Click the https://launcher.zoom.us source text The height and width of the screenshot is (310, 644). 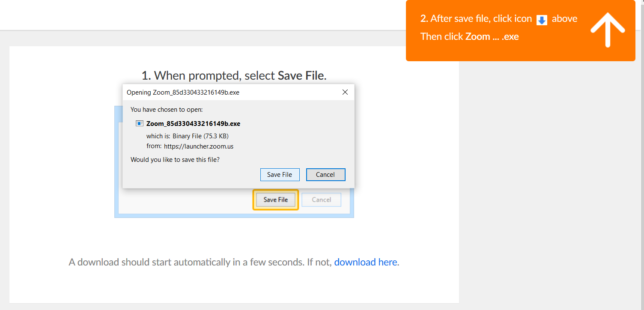199,146
